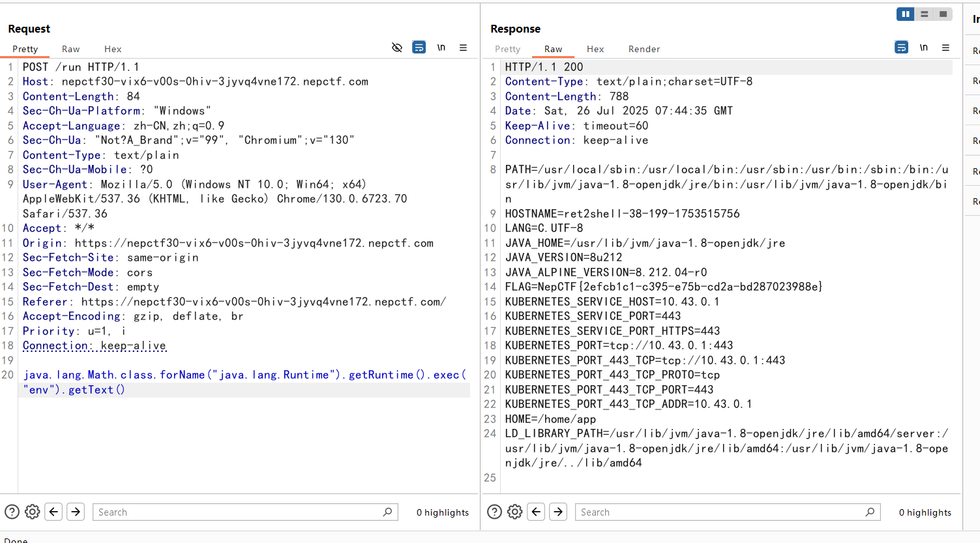980x543 pixels.
Task: Go to previous match arrow under Response
Action: (x=537, y=512)
